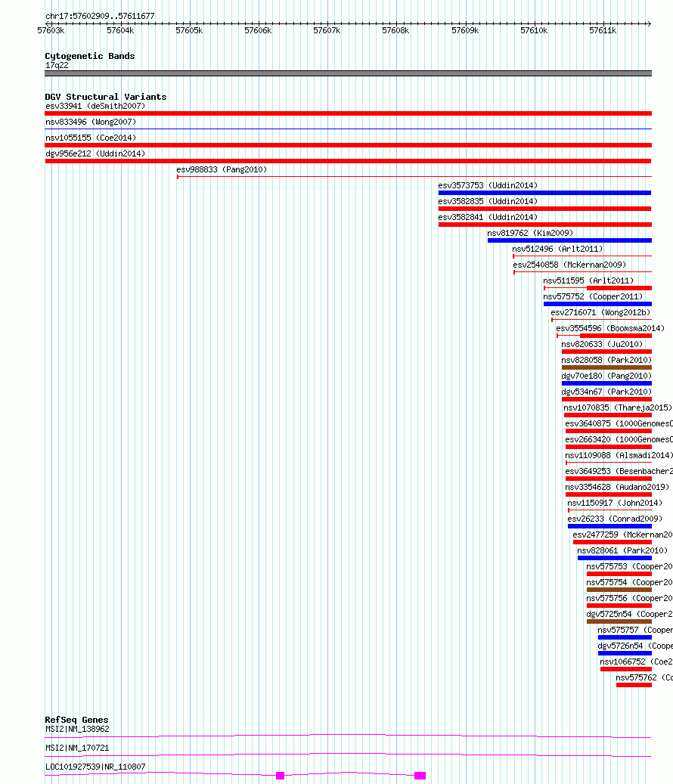Open nsv819762 (Kim2009) variant
The image size is (673, 784).
point(530,234)
